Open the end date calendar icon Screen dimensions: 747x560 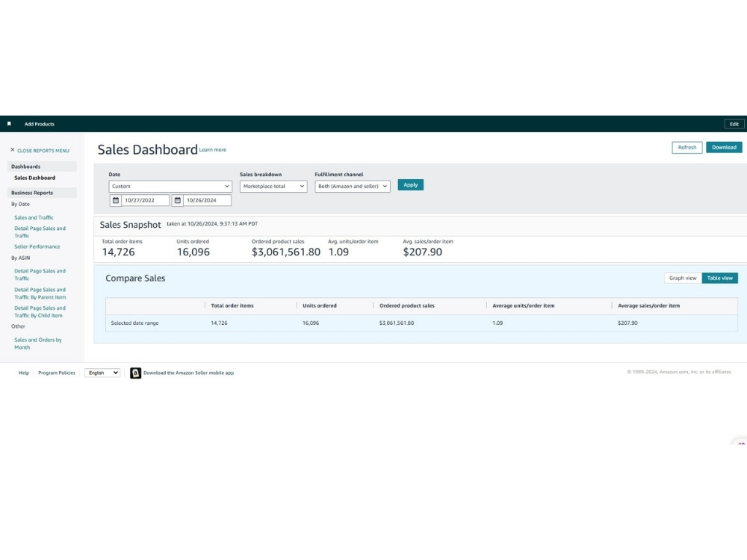click(x=177, y=200)
